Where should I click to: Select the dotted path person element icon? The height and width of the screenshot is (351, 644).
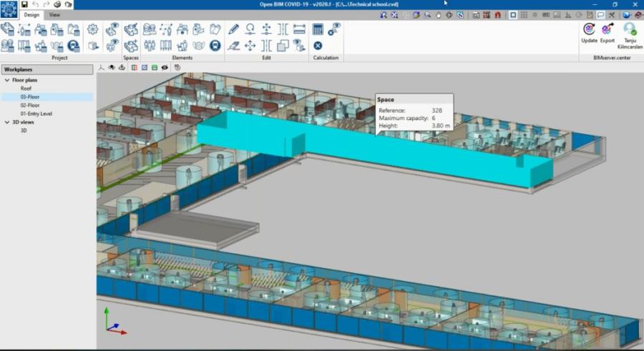pos(166,29)
